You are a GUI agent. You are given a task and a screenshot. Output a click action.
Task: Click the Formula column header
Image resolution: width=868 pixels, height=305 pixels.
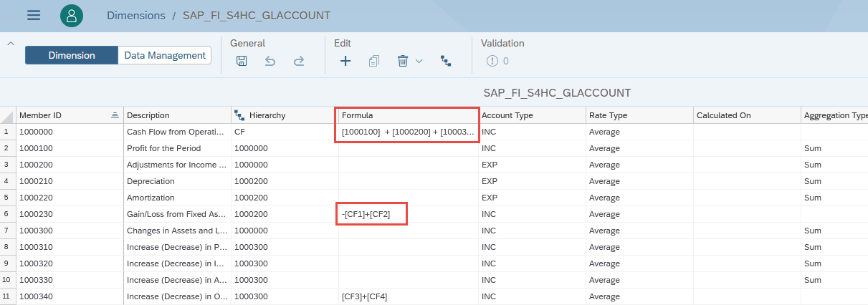click(x=406, y=115)
